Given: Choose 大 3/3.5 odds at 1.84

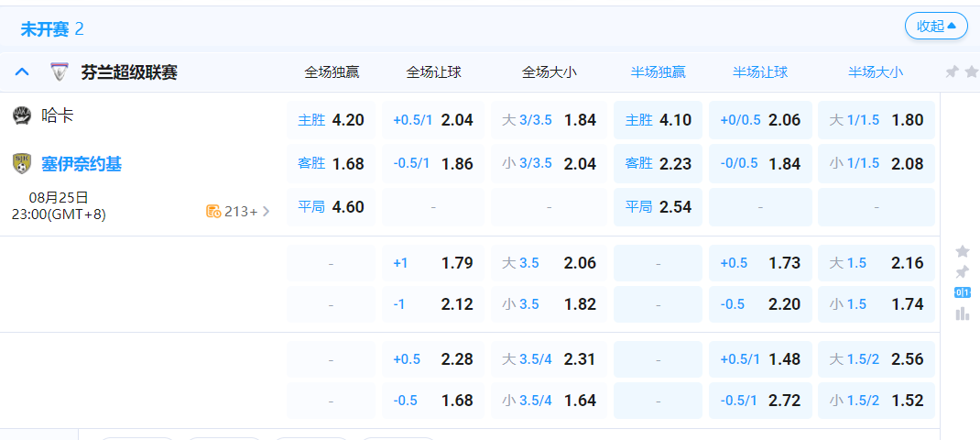Looking at the screenshot, I should click(x=549, y=120).
